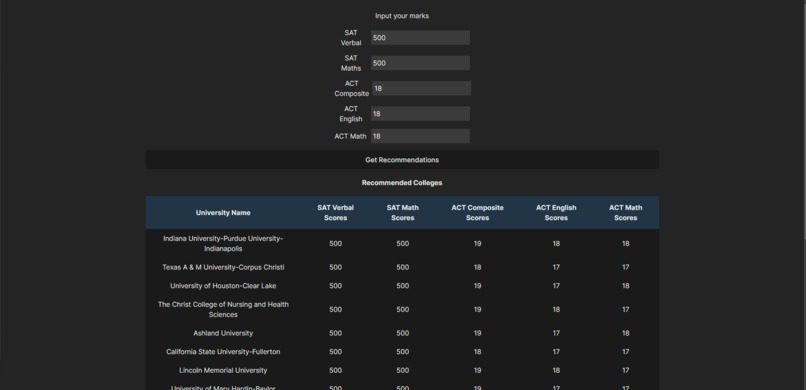Click the Recommended Colleges heading
This screenshot has height=390, width=806.
pyautogui.click(x=402, y=183)
